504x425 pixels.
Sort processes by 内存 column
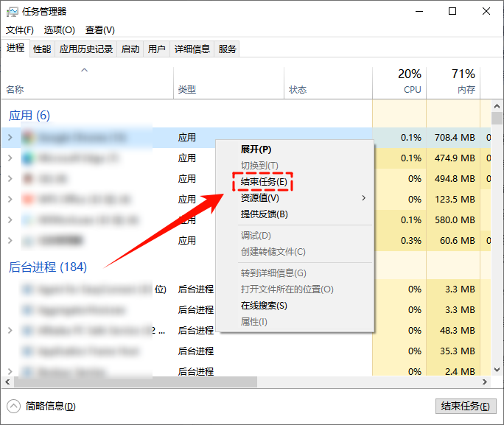click(x=453, y=82)
